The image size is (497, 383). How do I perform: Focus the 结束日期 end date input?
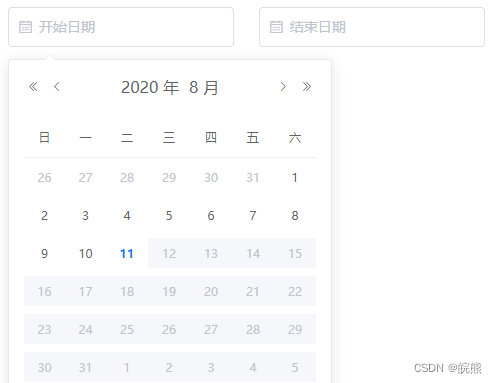[x=372, y=27]
